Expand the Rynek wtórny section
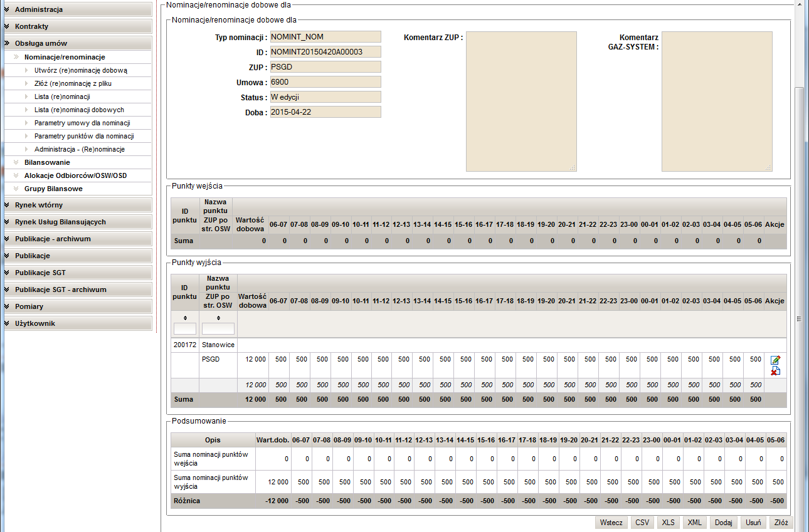This screenshot has height=532, width=809. (78, 206)
